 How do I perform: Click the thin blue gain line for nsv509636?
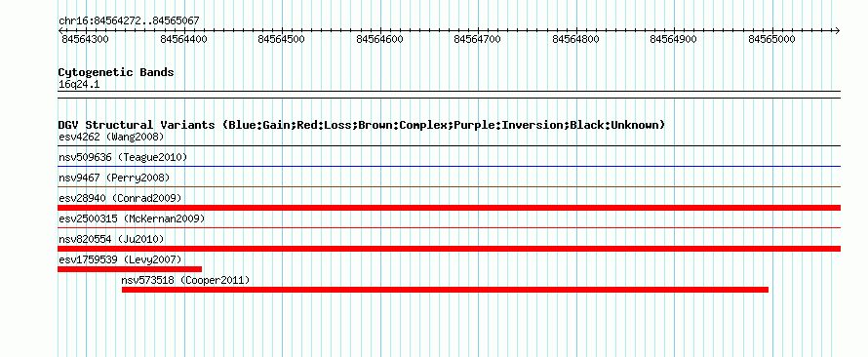point(449,166)
